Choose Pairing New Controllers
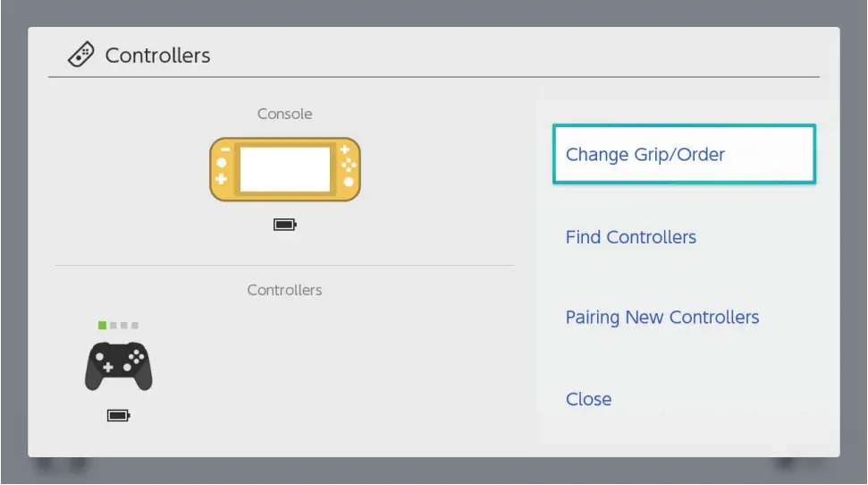Image resolution: width=868 pixels, height=485 pixels. click(x=662, y=318)
